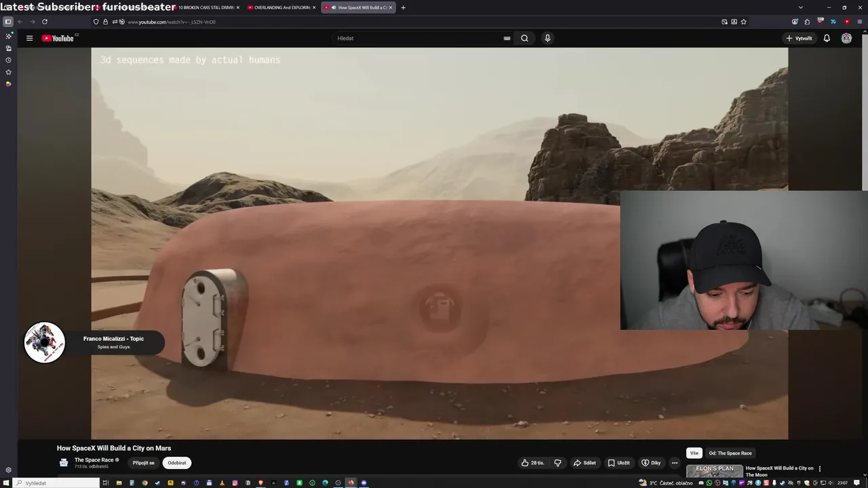Viewport: 868px width, 488px height.
Task: Open sidebar AI sparkle icon
Action: point(8,36)
